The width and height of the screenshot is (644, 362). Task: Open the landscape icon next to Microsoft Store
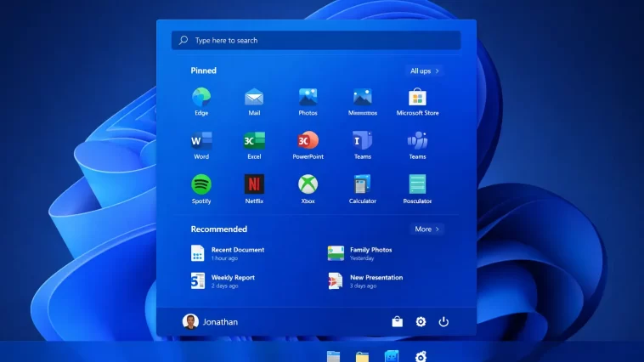[362, 102]
